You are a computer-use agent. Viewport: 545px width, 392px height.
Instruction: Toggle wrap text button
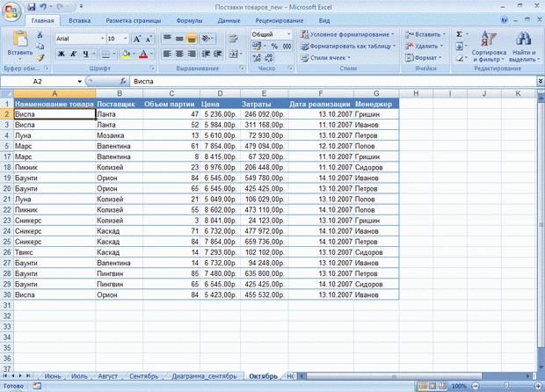[233, 38]
